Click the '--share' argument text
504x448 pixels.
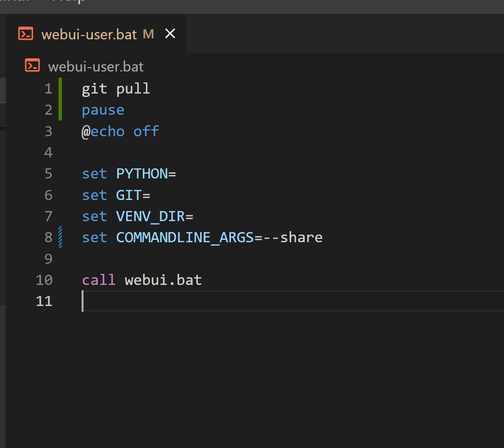(x=293, y=237)
